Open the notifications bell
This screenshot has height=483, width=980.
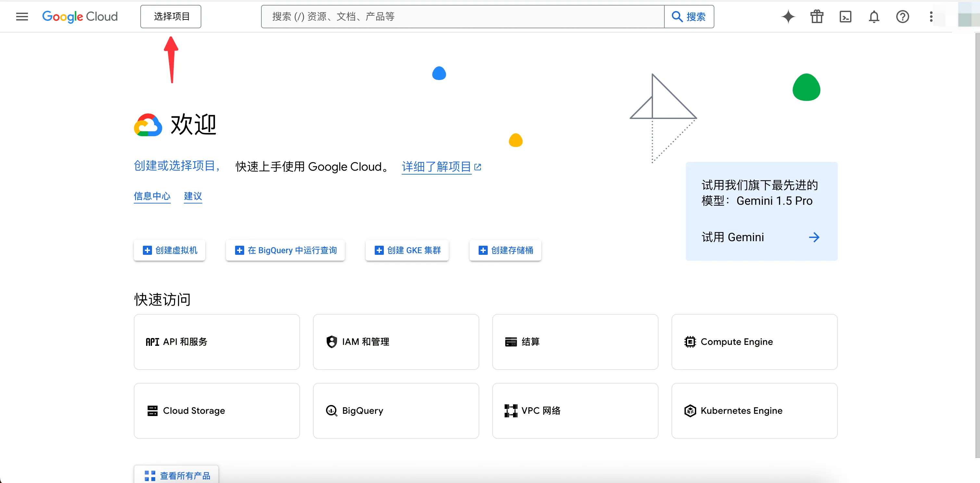point(874,16)
